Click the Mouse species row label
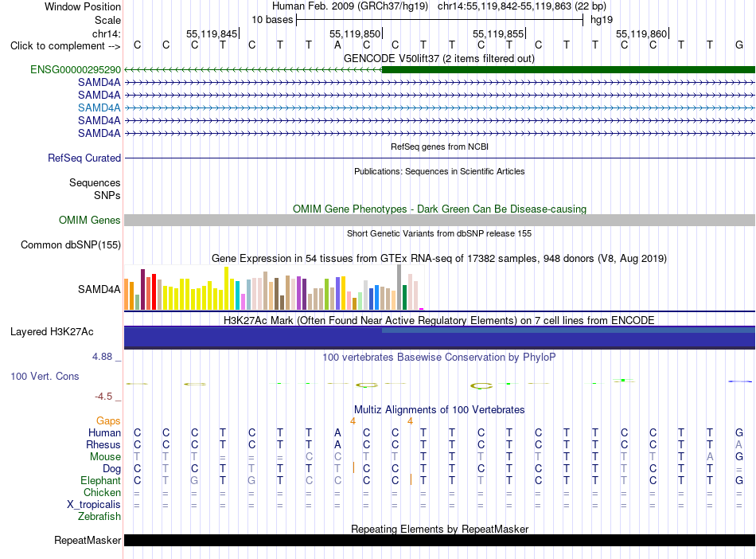 [x=105, y=456]
